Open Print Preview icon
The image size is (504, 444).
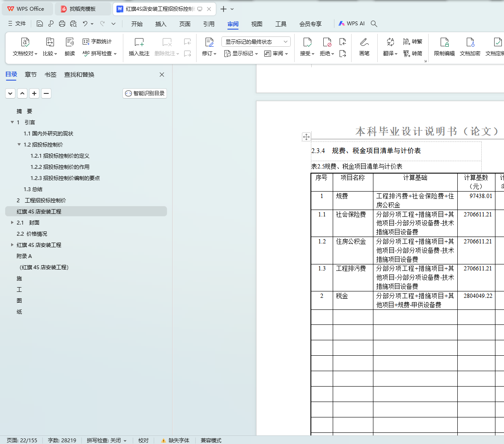73,24
